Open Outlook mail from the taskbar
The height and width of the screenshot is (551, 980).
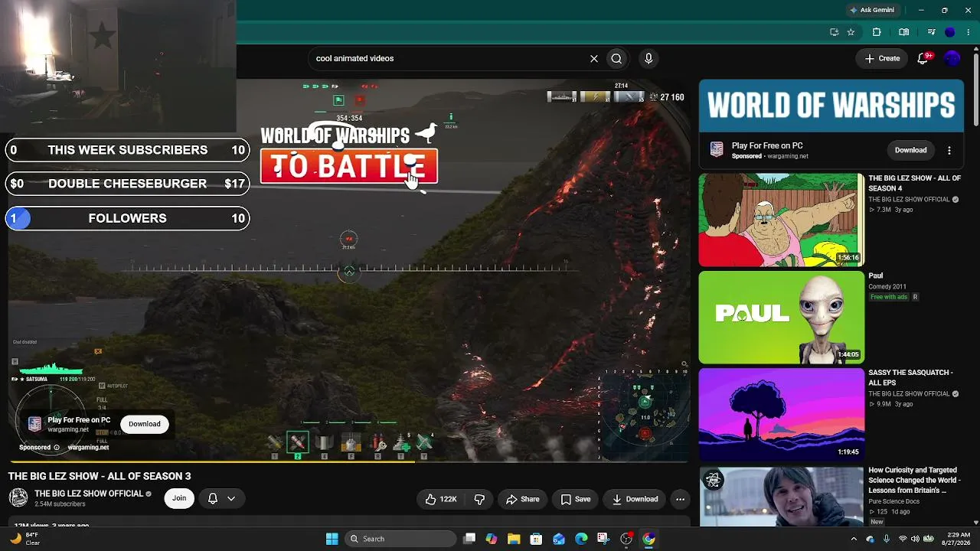pos(559,539)
